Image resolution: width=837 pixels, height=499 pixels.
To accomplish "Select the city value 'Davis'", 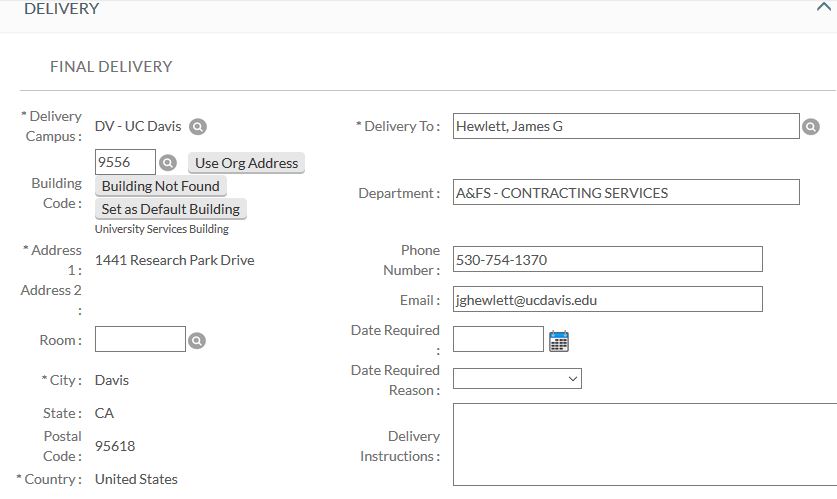I will (x=112, y=380).
